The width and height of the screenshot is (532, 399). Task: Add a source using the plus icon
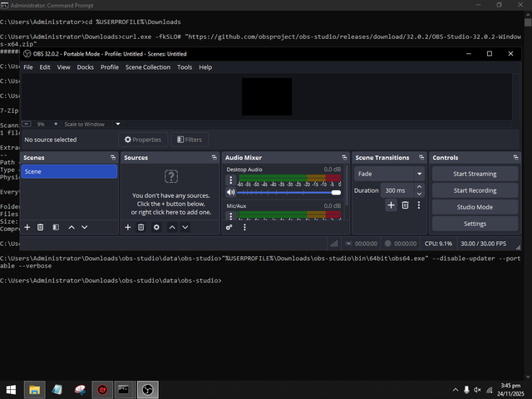coord(128,227)
